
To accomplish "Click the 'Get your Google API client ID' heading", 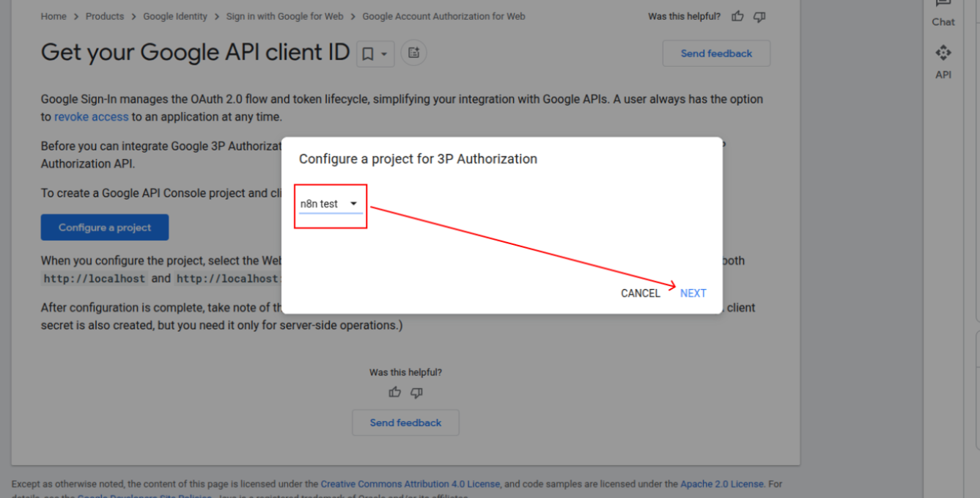I will pos(195,52).
